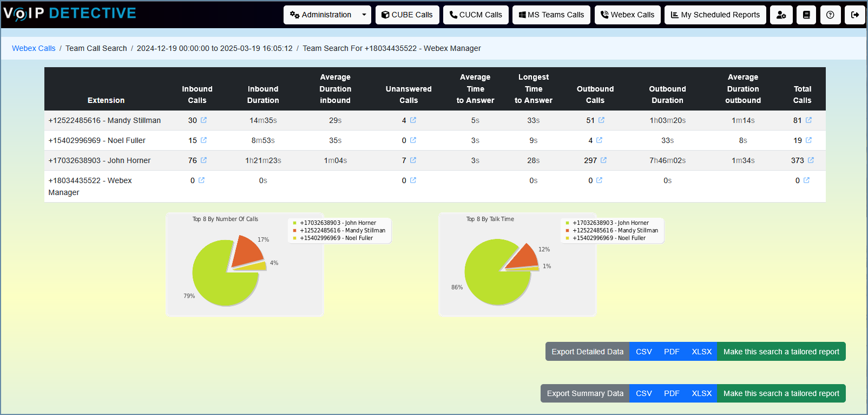Click the VoIP Detective logo
The height and width of the screenshot is (415, 868).
(70, 14)
